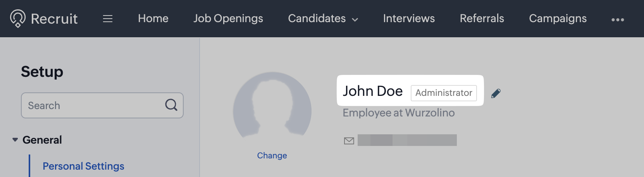The image size is (644, 177).
Task: Click the Change photo link
Action: point(272,156)
